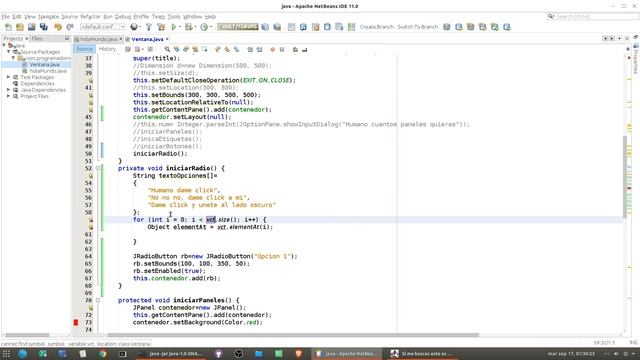
Task: Close the Ventana.java editor tab
Action: [x=167, y=39]
